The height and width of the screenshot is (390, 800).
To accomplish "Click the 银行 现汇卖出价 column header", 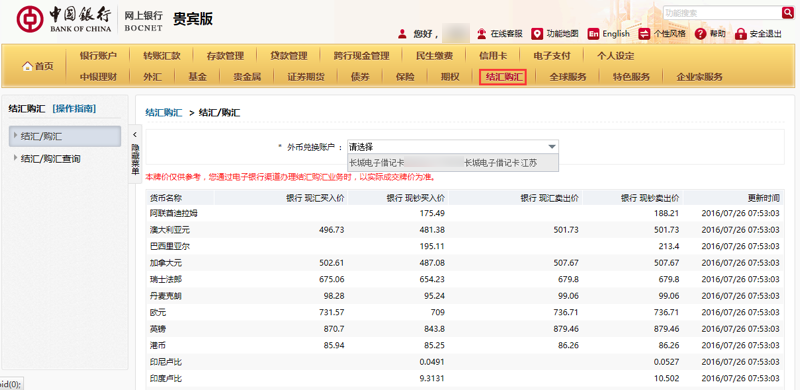I will click(549, 198).
